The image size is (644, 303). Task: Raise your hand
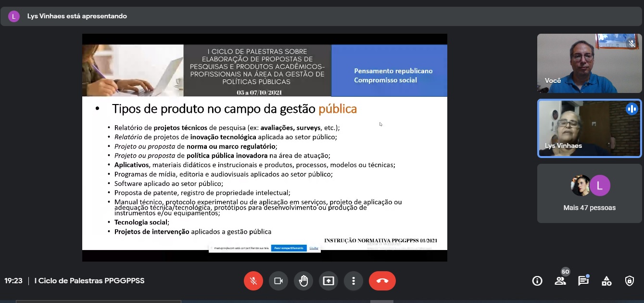pyautogui.click(x=303, y=280)
